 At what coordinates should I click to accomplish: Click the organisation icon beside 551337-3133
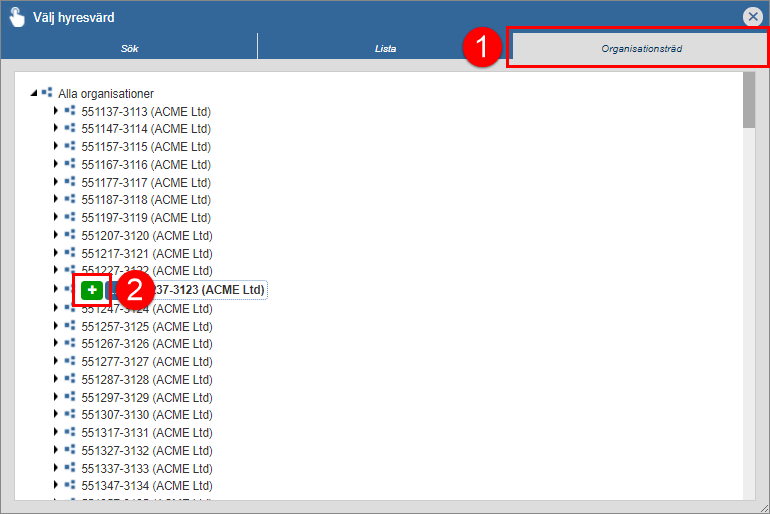click(x=70, y=469)
